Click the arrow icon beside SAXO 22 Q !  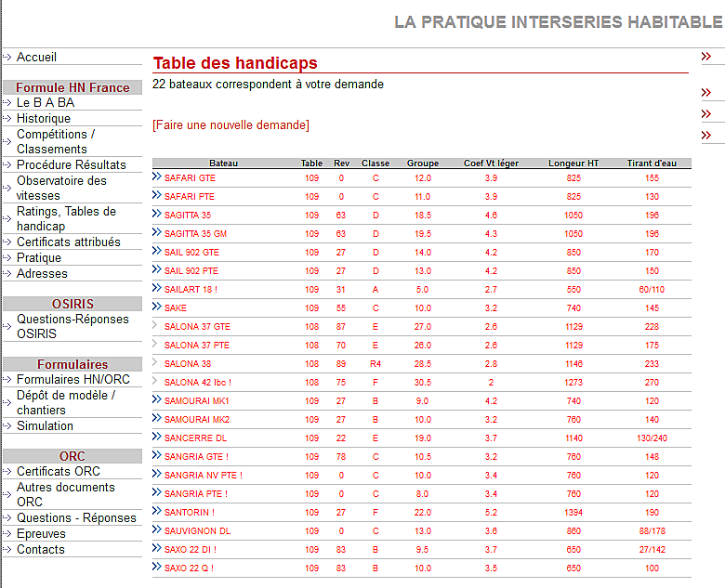click(156, 567)
